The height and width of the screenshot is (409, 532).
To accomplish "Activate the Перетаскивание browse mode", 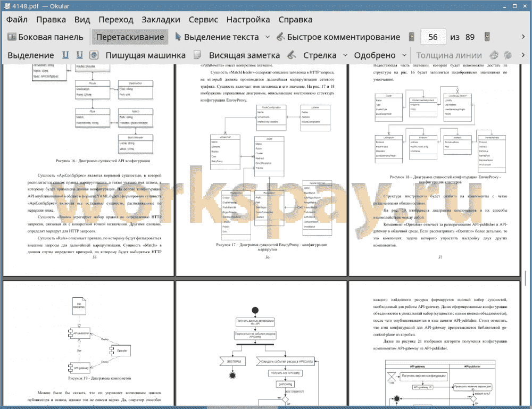I will tap(130, 37).
